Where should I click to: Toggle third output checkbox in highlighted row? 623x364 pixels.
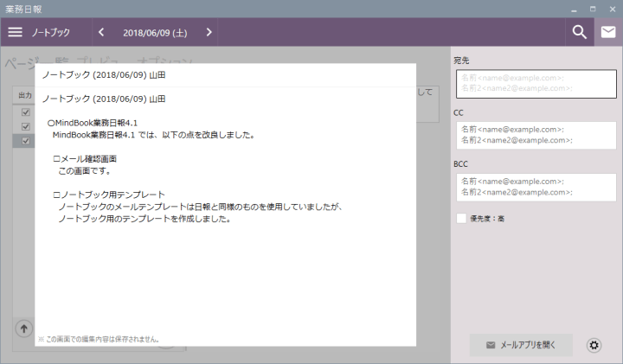(x=26, y=141)
